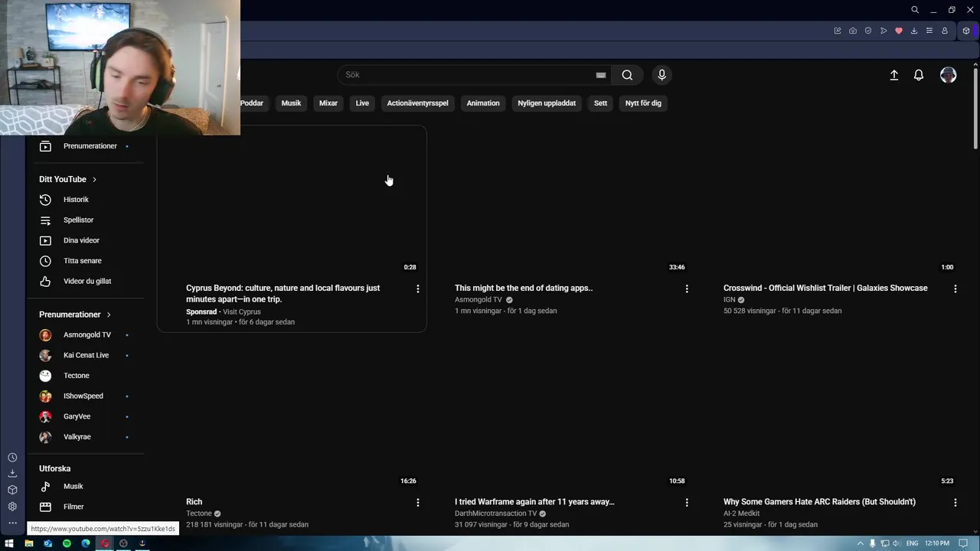The width and height of the screenshot is (980, 551).
Task: Open Opera browser tab search magnifier
Action: pos(915,10)
